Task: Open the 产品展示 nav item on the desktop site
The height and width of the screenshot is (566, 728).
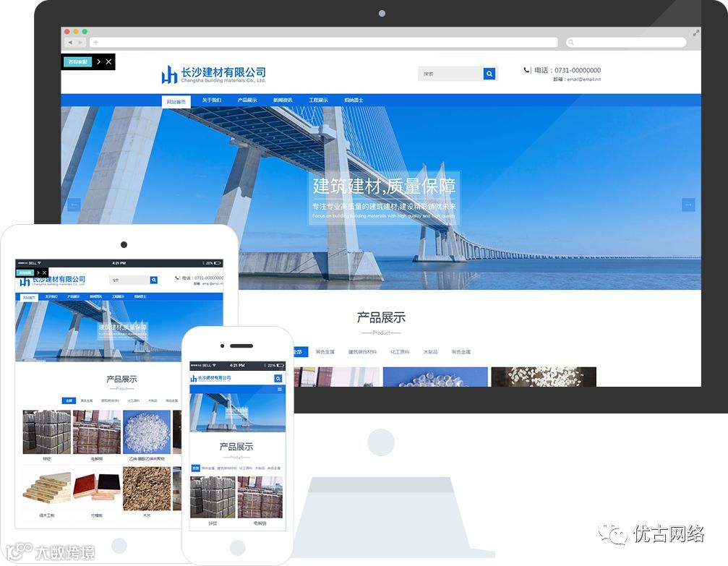Action: pos(247,100)
